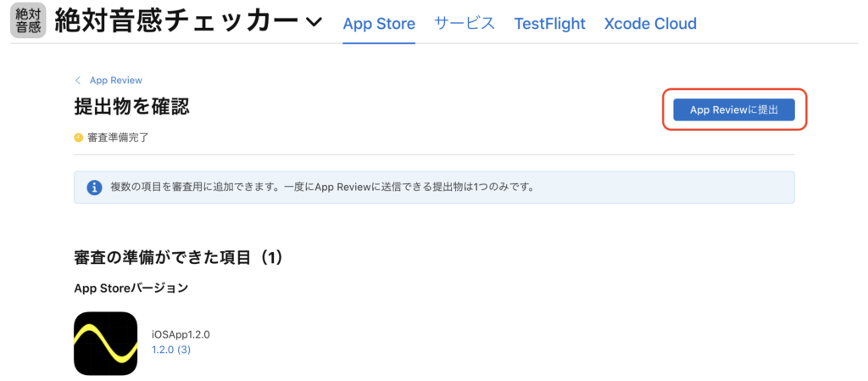Expand the chevron next to app name
This screenshot has height=381, width=868.
pos(314,23)
